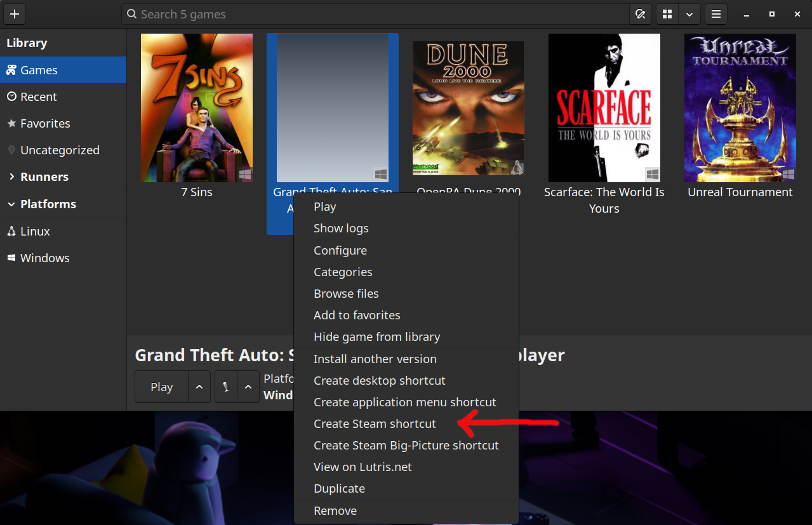Click the Uncategorized pin icon
812x525 pixels.
coord(11,150)
